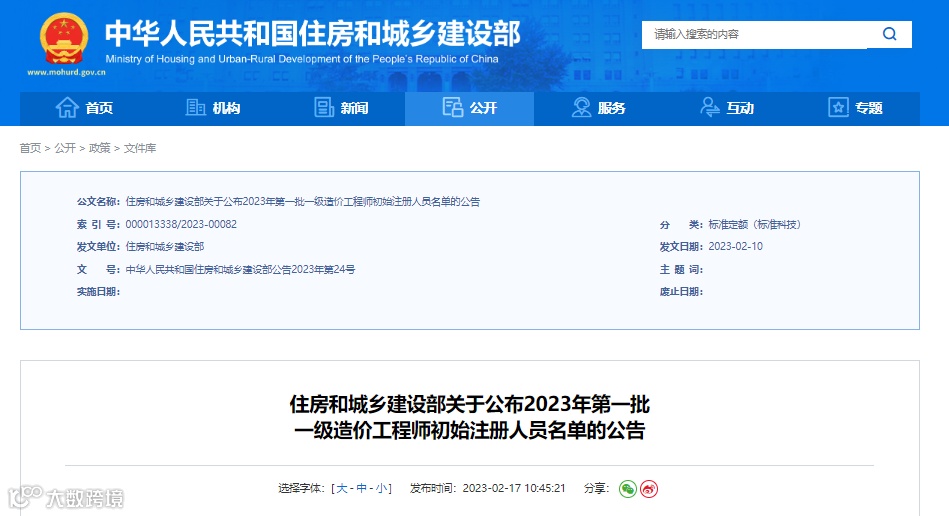Select index number 000013338/2023-00082

coord(181,224)
